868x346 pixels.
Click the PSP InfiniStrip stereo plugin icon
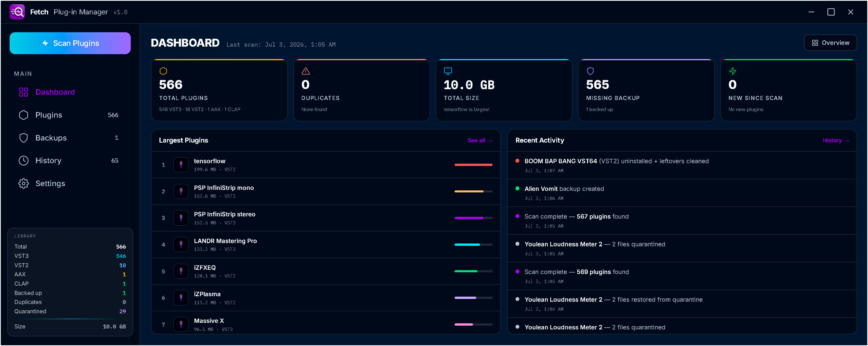click(x=181, y=218)
